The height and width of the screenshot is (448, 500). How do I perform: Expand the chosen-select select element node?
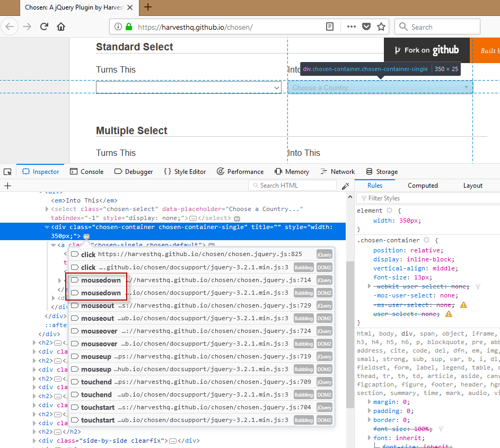point(47,209)
